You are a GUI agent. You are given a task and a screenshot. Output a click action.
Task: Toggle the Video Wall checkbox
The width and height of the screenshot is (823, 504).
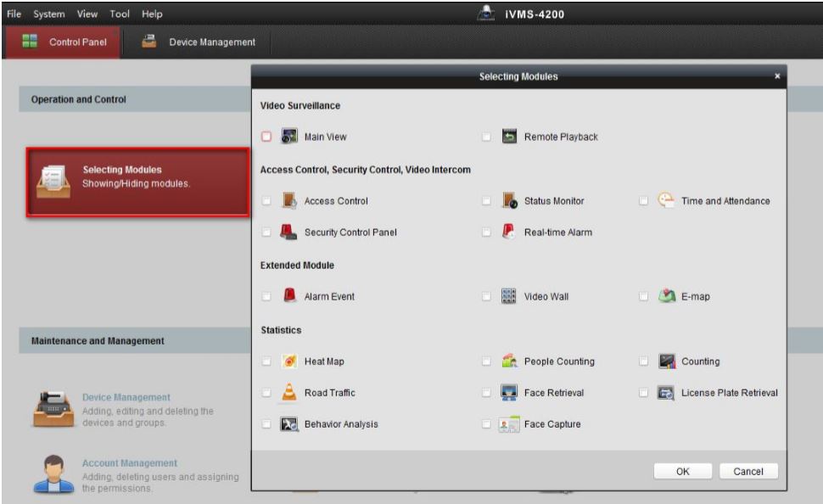[486, 296]
